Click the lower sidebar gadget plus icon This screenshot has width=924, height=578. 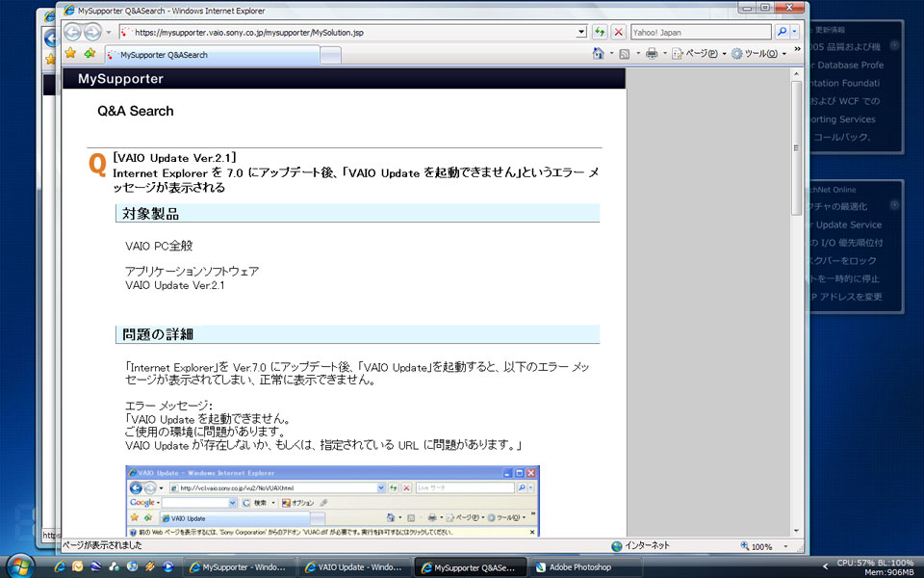tap(894, 204)
